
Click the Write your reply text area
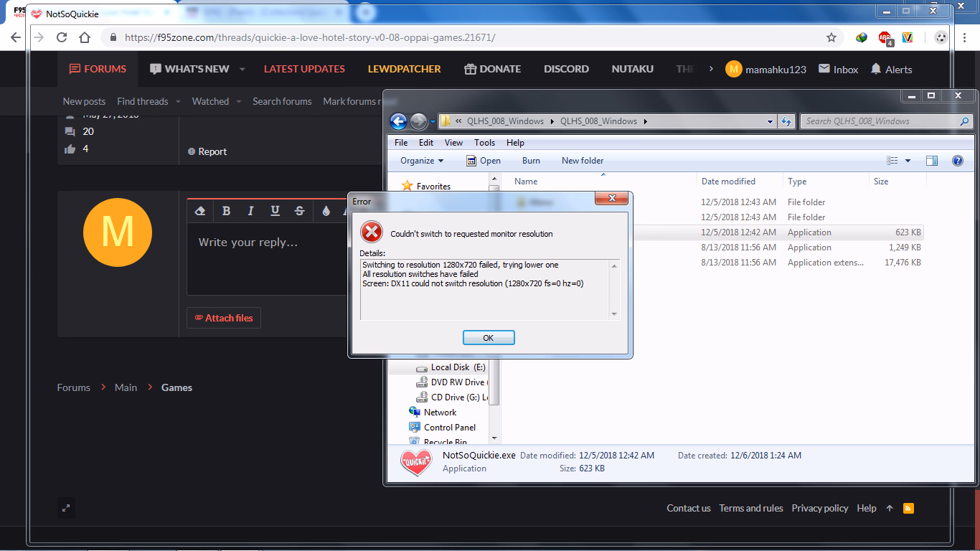pyautogui.click(x=267, y=258)
